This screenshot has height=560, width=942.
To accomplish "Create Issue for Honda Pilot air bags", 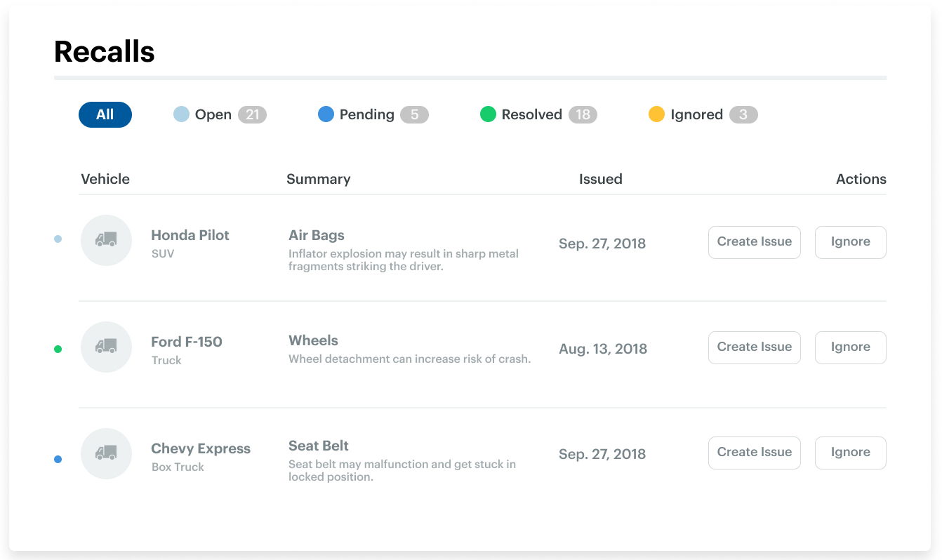I will click(x=755, y=242).
